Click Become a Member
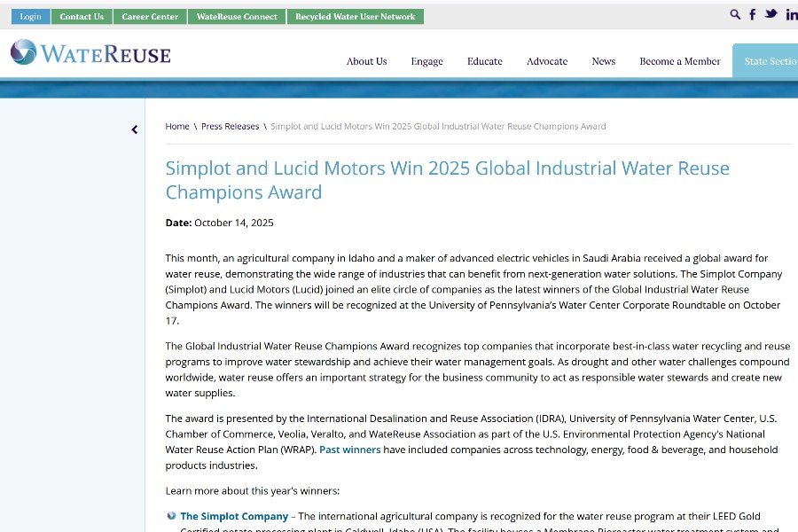798x532 pixels. [x=679, y=61]
